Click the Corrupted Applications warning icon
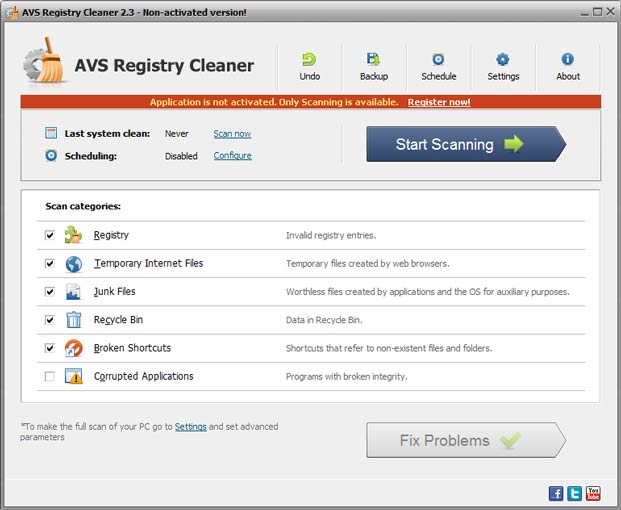Viewport: 621px width, 510px height. tap(74, 376)
